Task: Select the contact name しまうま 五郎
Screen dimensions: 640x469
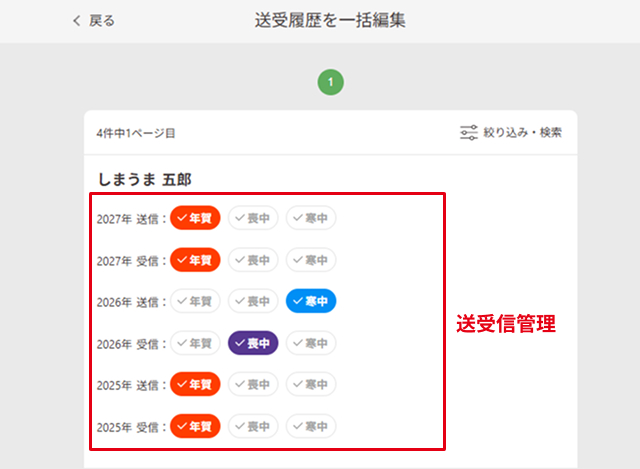Action: tap(145, 179)
